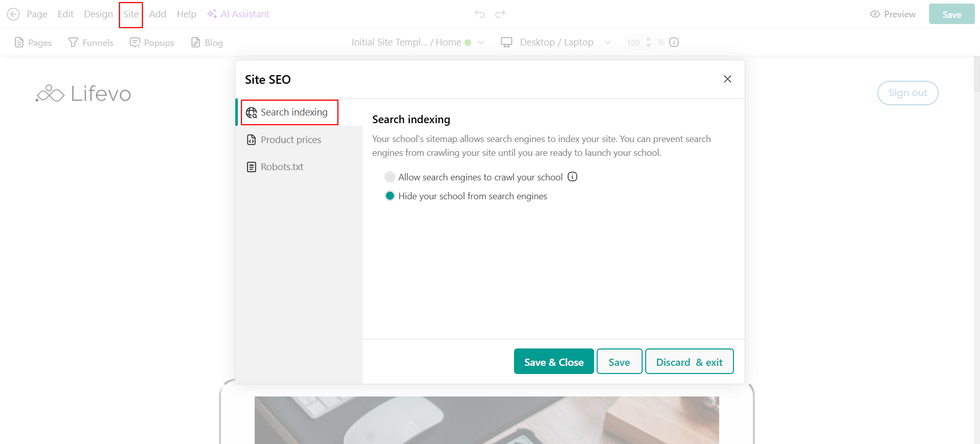This screenshot has height=444, width=980.
Task: Click the Preview eye icon
Action: click(875, 14)
